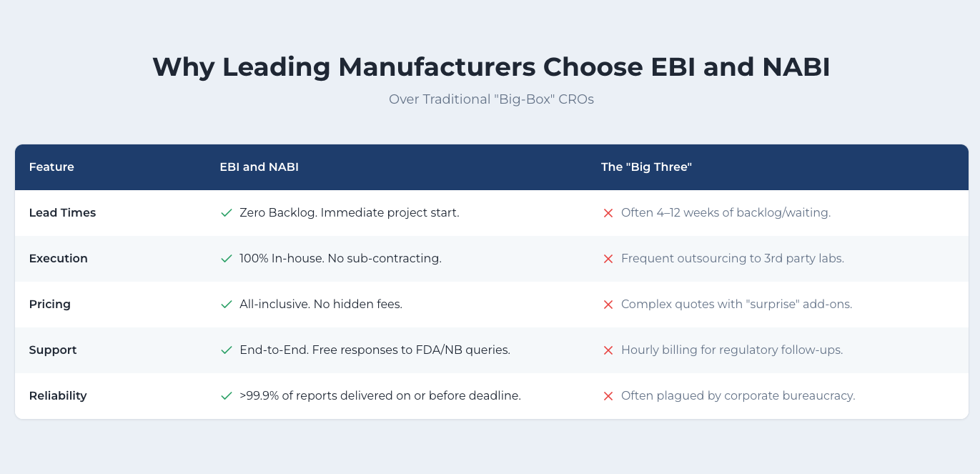
Task: Click the green checkmark beside All-inclusive pricing
Action: click(x=227, y=305)
